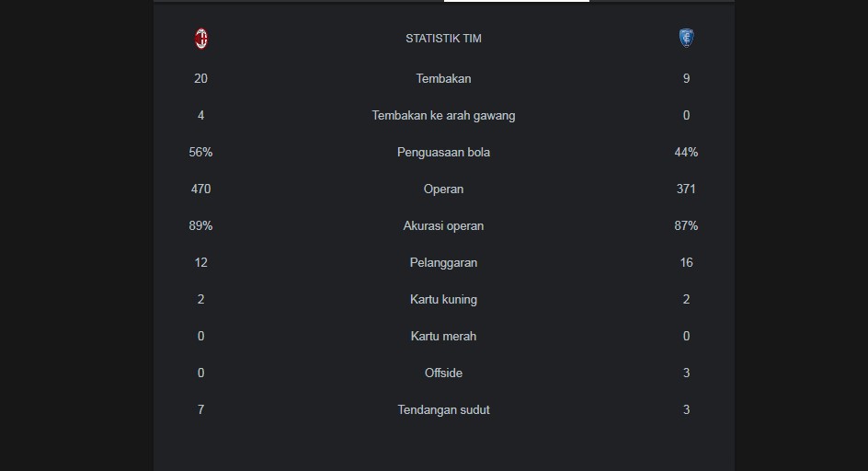Click the Kartu merah label
868x471 pixels.
point(443,336)
